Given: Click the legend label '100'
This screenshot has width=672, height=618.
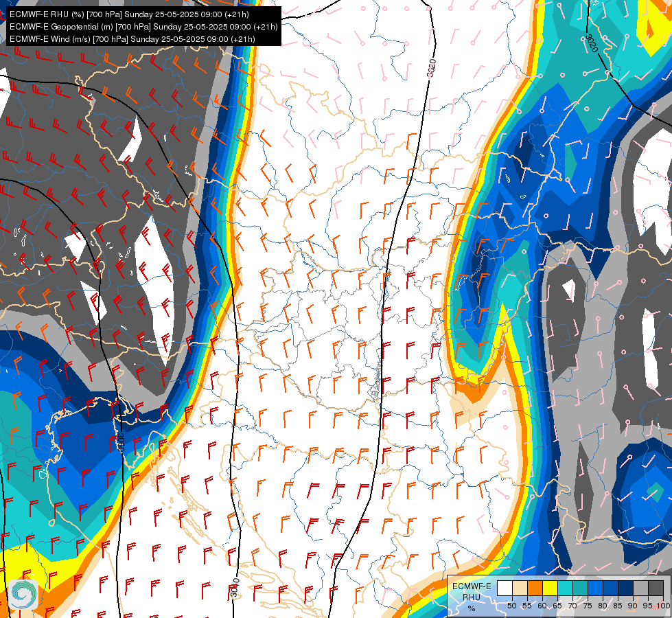Looking at the screenshot, I should click(x=664, y=606).
